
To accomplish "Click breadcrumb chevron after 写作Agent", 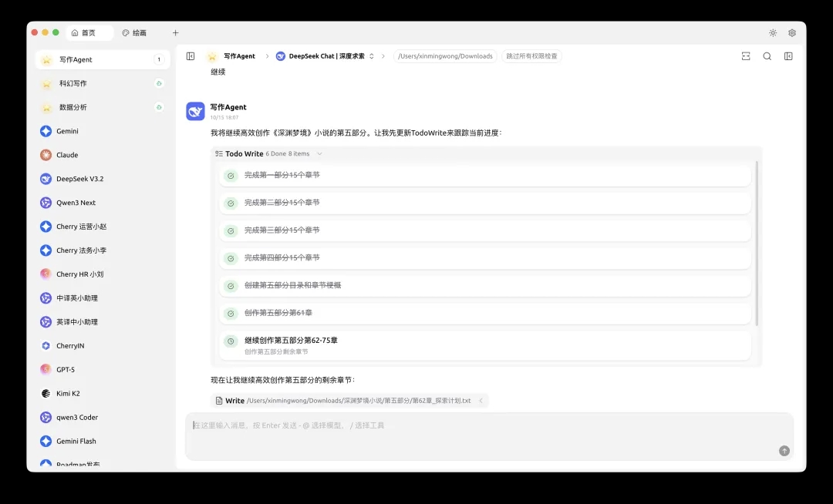I will click(x=267, y=56).
